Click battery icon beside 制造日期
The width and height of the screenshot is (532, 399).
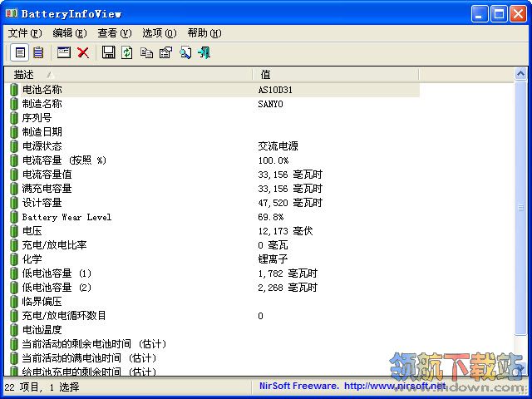(x=14, y=132)
